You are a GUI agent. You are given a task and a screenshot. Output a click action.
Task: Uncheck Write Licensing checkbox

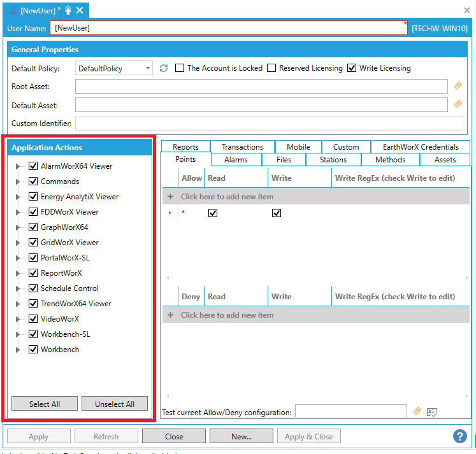pyautogui.click(x=352, y=68)
